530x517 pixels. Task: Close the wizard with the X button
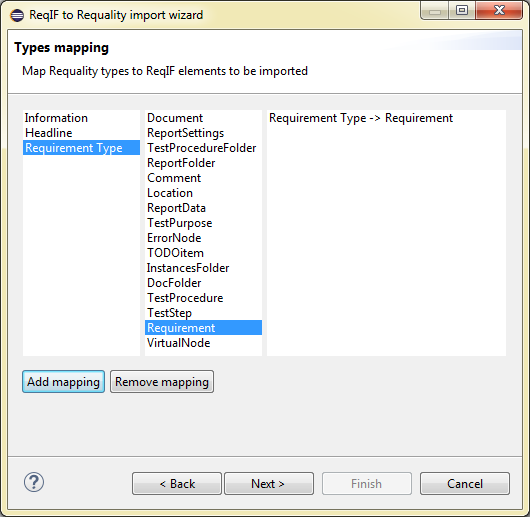pyautogui.click(x=499, y=11)
